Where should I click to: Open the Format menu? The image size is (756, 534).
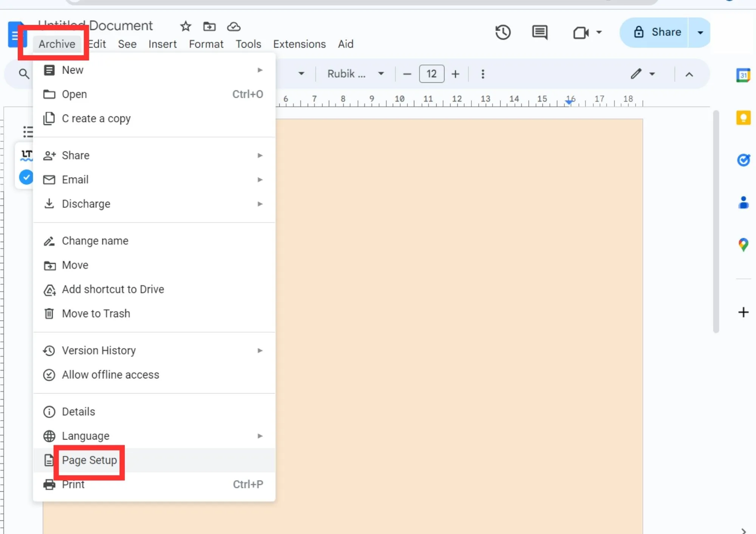tap(206, 44)
